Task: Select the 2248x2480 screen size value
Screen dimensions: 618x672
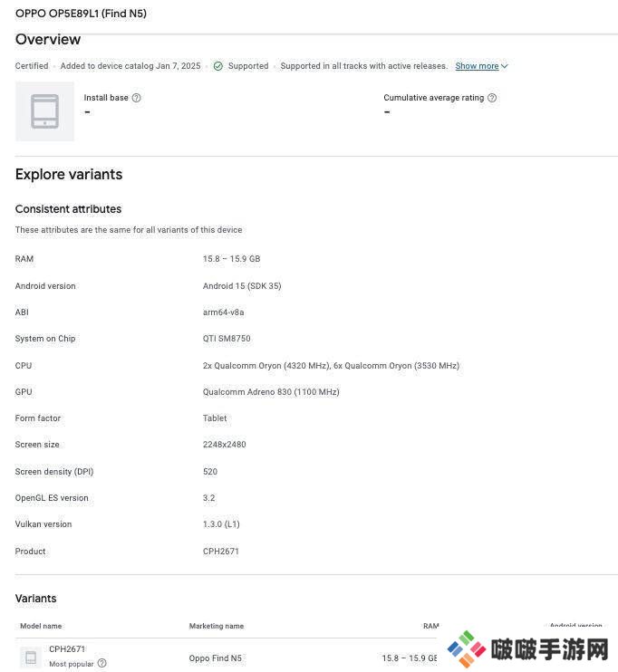Action: click(x=225, y=445)
